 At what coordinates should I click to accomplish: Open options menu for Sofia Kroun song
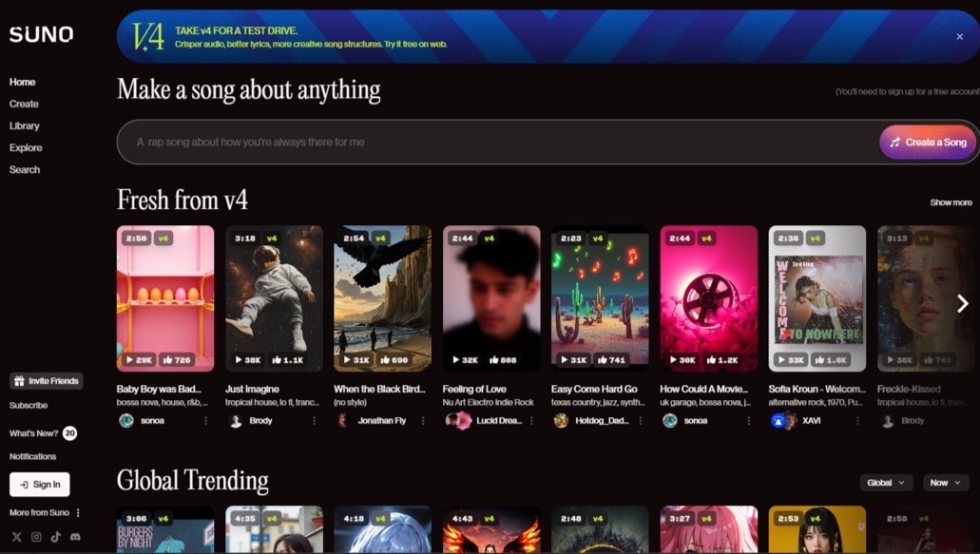(x=857, y=421)
